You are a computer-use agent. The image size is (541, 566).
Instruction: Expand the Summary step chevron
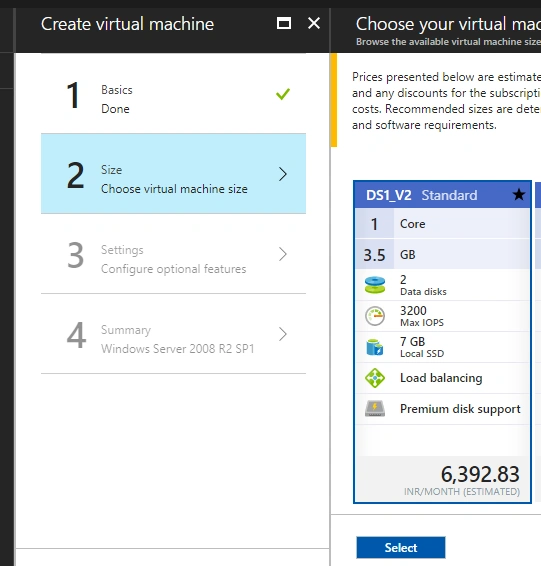[283, 334]
